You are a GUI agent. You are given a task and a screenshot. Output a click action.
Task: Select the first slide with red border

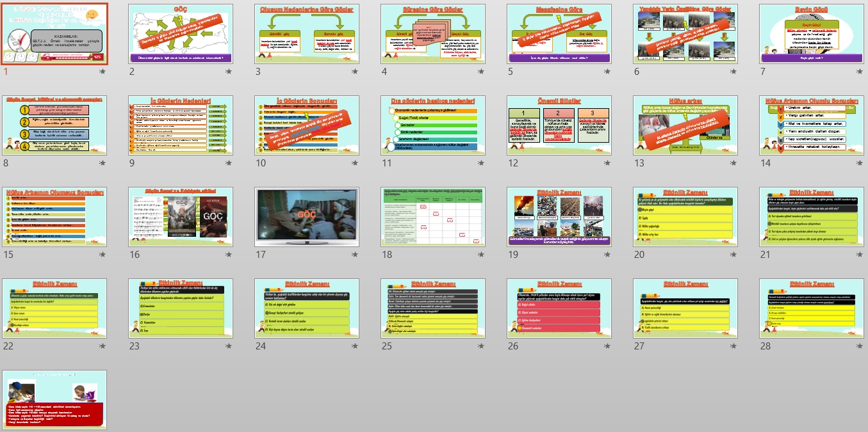point(54,33)
